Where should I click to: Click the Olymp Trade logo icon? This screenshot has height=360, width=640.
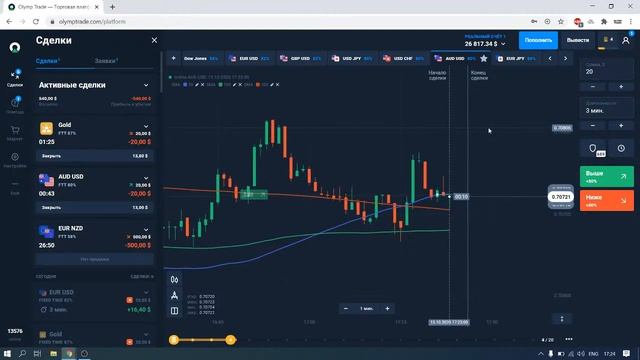[15, 47]
